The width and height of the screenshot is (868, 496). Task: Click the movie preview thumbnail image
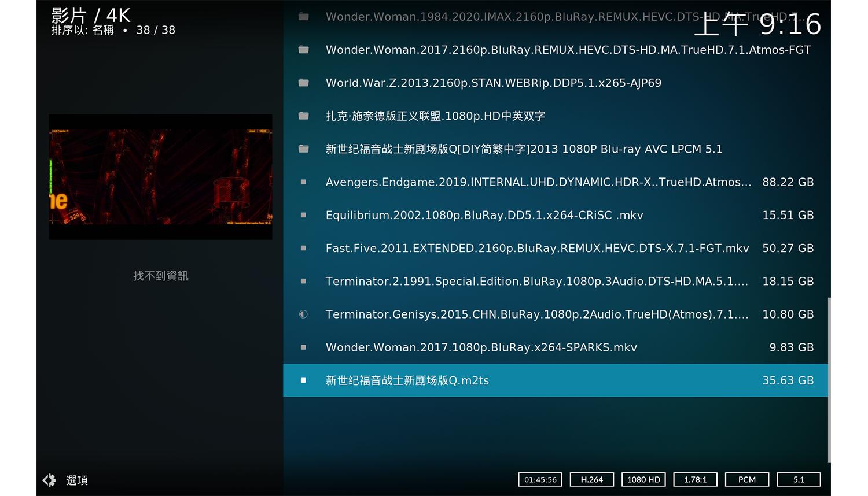[x=160, y=177]
